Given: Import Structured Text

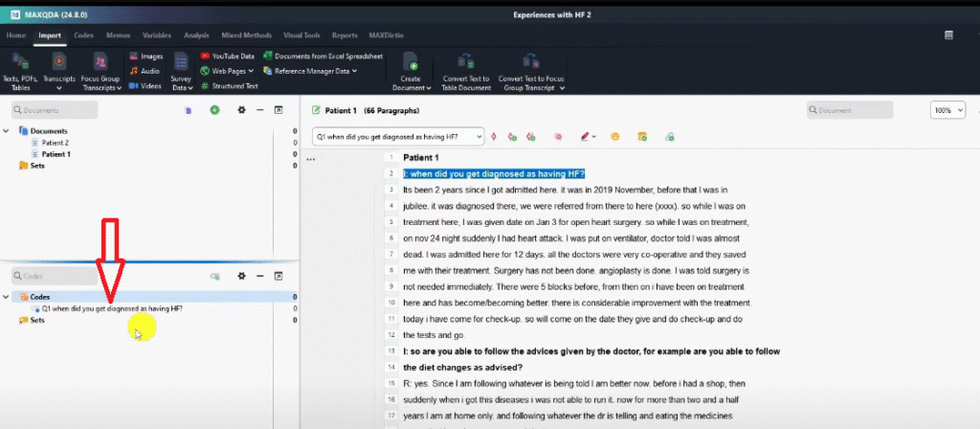Looking at the screenshot, I should 230,86.
